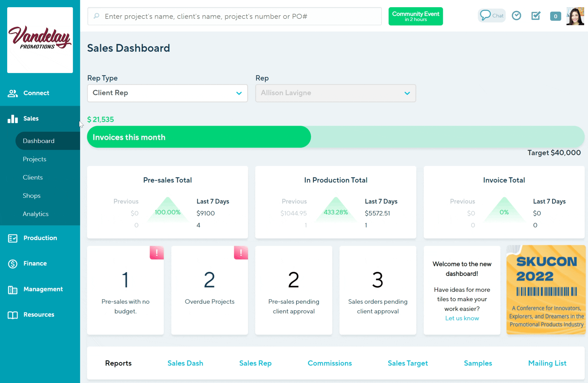Expand the Rep Type dropdown
This screenshot has width=588, height=383.
167,93
